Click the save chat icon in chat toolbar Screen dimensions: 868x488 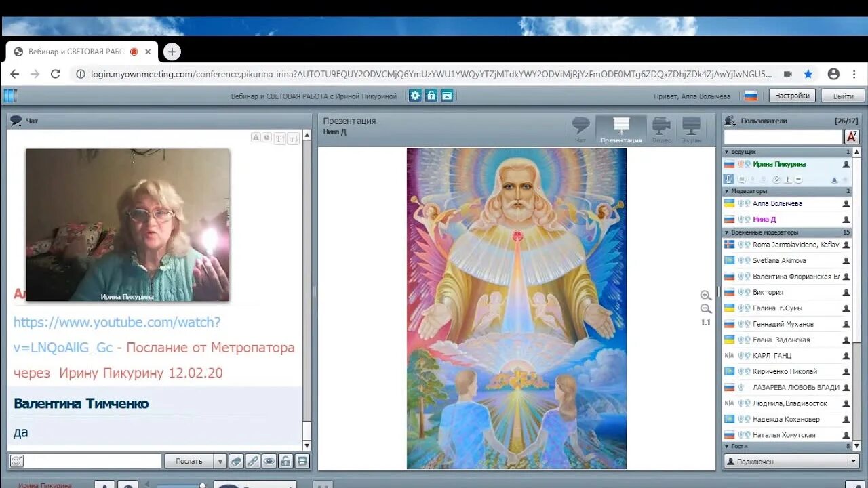point(302,461)
